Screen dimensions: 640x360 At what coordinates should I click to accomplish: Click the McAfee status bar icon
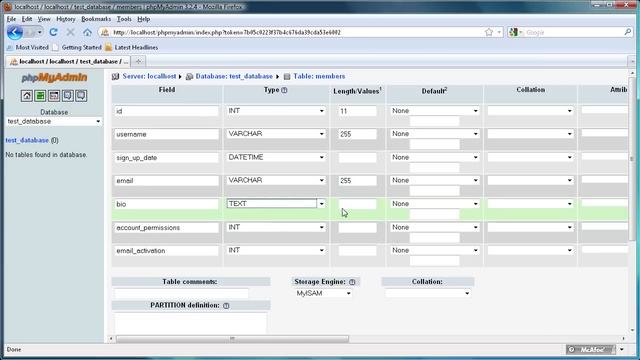pos(591,350)
